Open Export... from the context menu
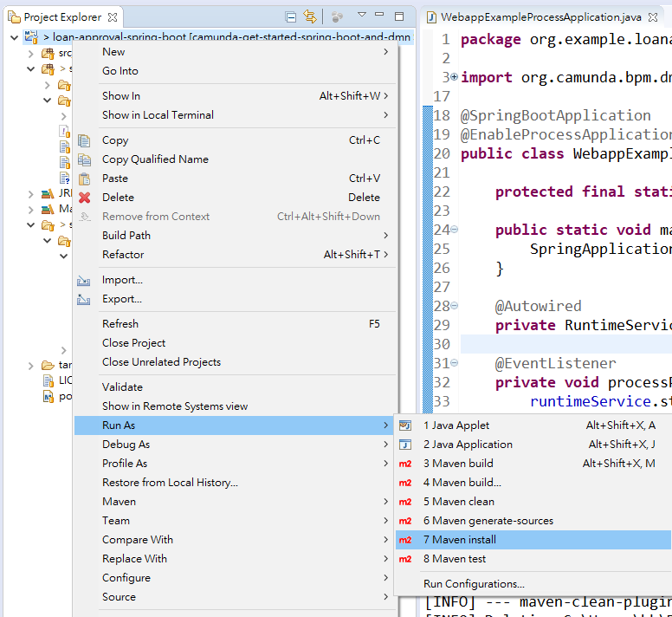Screen dimensions: 672x617 click(122, 299)
